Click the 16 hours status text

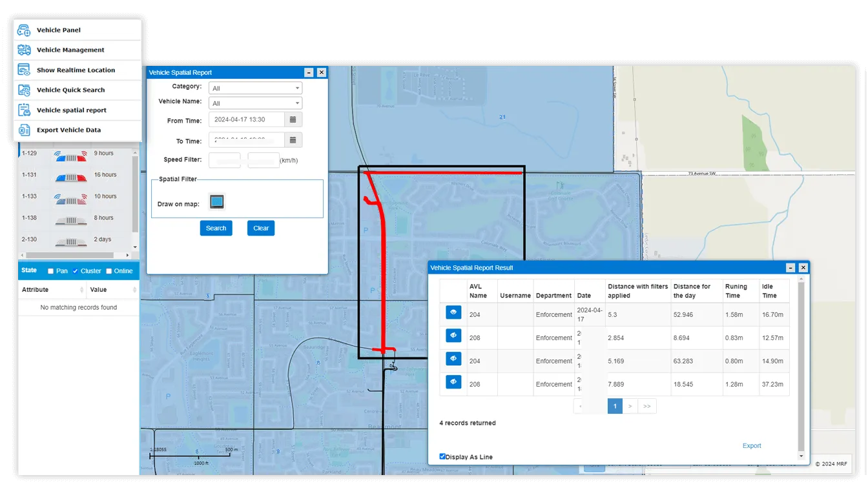(105, 175)
